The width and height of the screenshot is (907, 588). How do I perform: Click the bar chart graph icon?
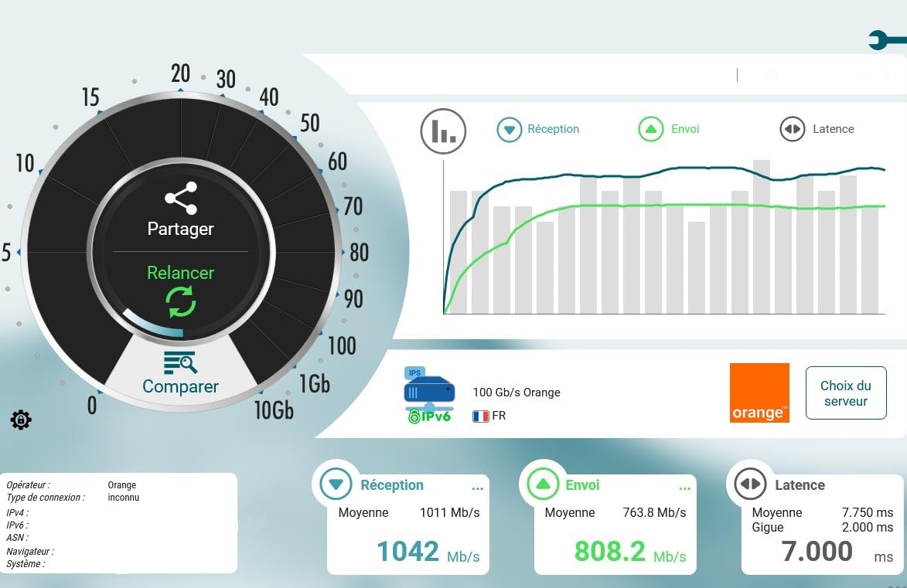(443, 131)
